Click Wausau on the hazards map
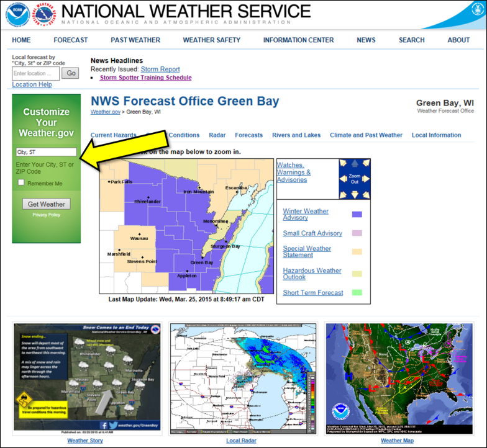The image size is (487, 448). tap(139, 238)
